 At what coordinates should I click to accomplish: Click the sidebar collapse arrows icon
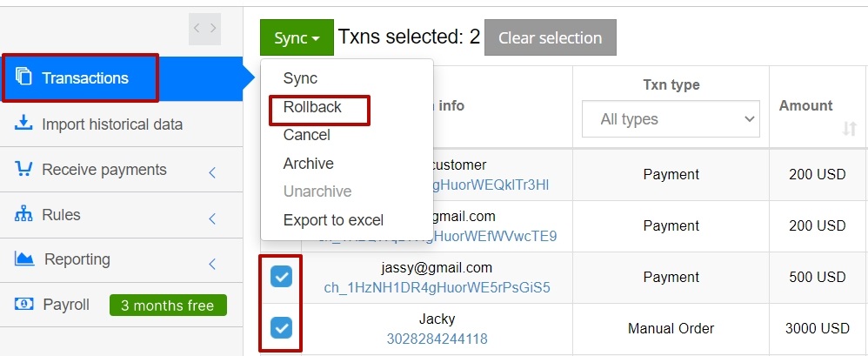204,29
